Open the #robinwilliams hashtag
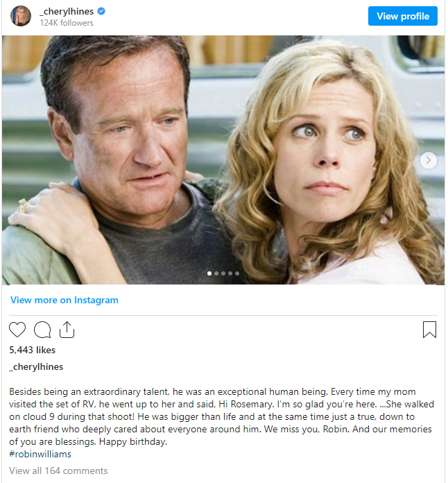The width and height of the screenshot is (448, 483). [x=40, y=454]
